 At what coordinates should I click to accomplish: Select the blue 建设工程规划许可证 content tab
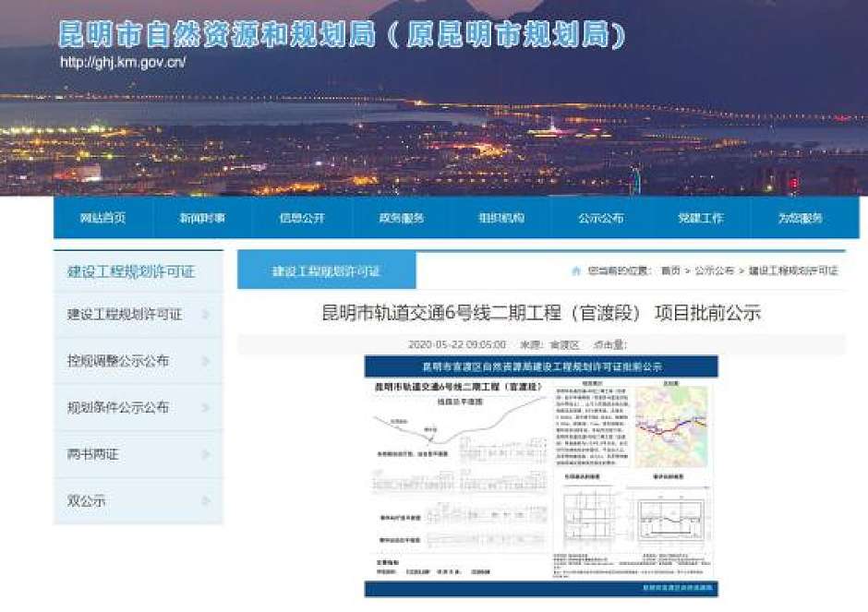[326, 271]
